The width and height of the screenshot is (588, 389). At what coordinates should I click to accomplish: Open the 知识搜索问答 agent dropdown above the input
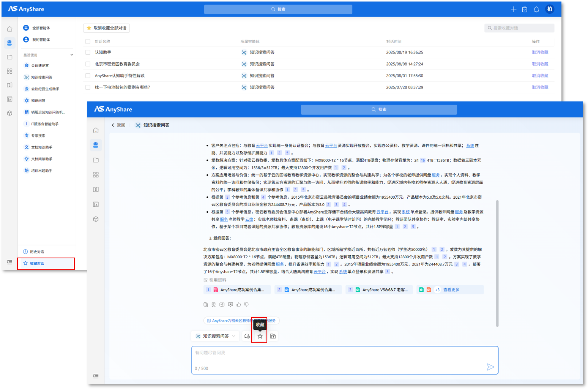pyautogui.click(x=216, y=336)
